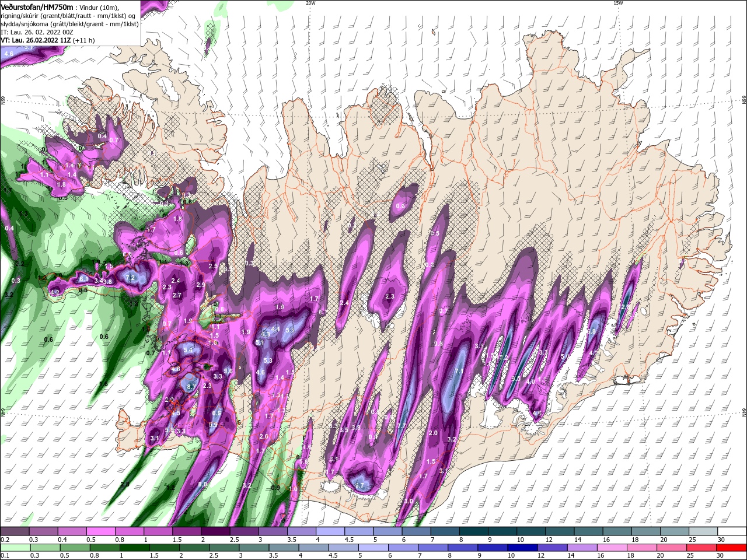Click the 7.2 precipitation value on the map

tap(130, 278)
